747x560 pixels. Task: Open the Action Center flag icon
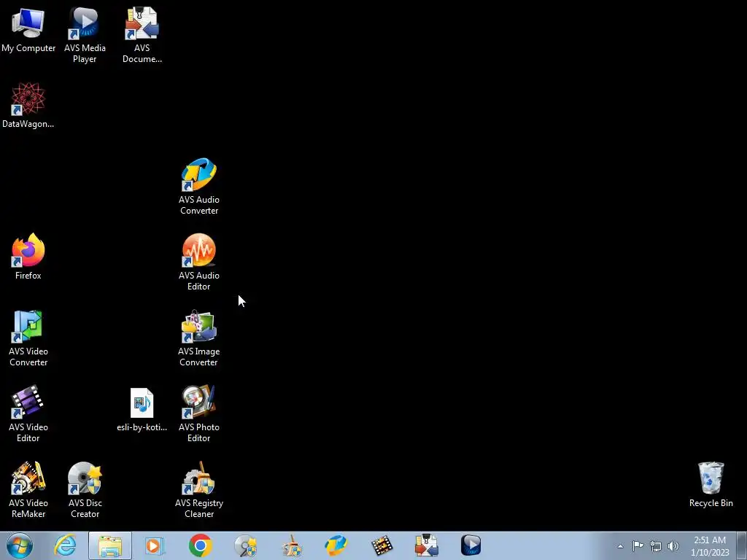[x=638, y=545]
